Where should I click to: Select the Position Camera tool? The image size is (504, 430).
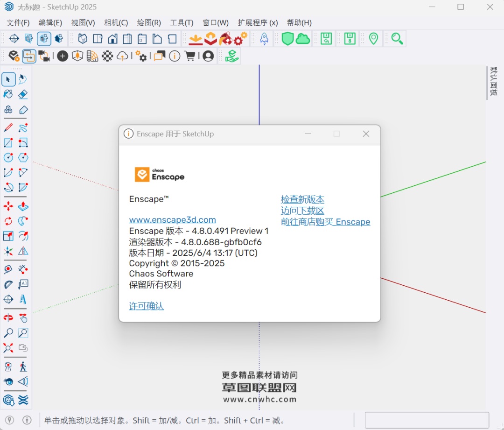pos(8,367)
